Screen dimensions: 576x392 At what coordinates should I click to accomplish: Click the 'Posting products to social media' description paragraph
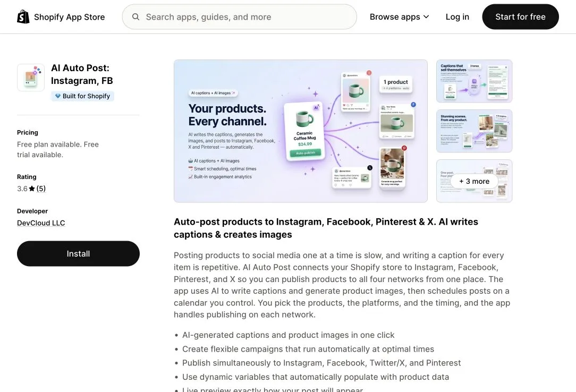click(x=342, y=285)
